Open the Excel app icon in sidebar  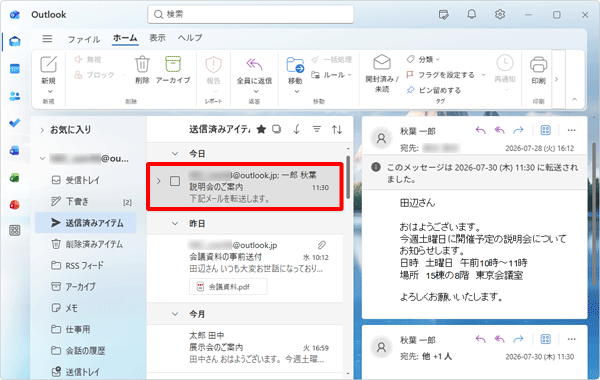(x=15, y=178)
